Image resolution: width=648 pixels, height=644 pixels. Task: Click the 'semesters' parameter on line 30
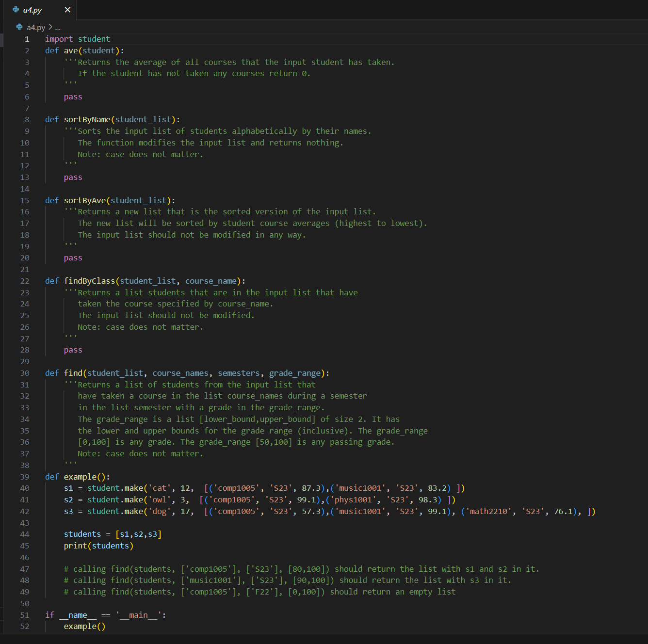(239, 373)
